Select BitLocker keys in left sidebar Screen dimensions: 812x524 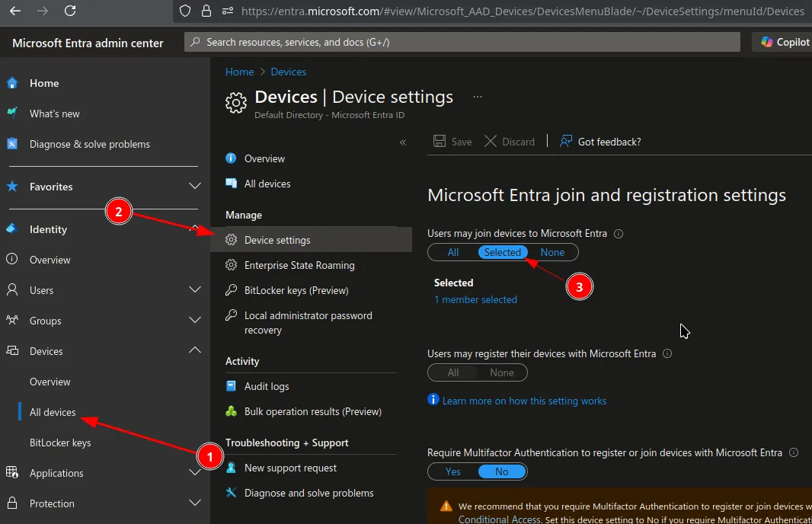(x=60, y=443)
